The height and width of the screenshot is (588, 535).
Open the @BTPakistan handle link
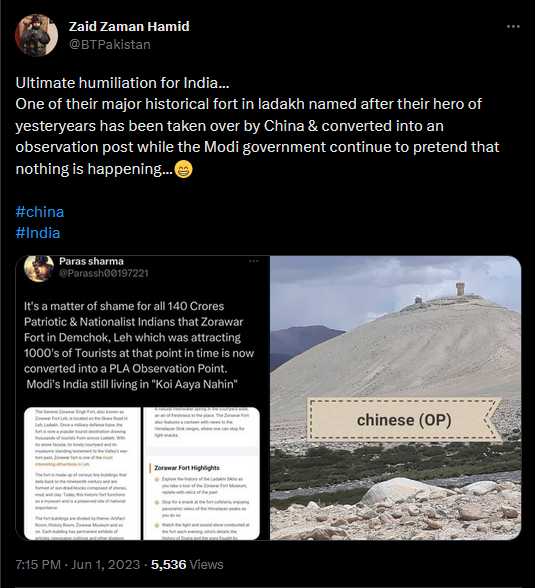click(109, 45)
